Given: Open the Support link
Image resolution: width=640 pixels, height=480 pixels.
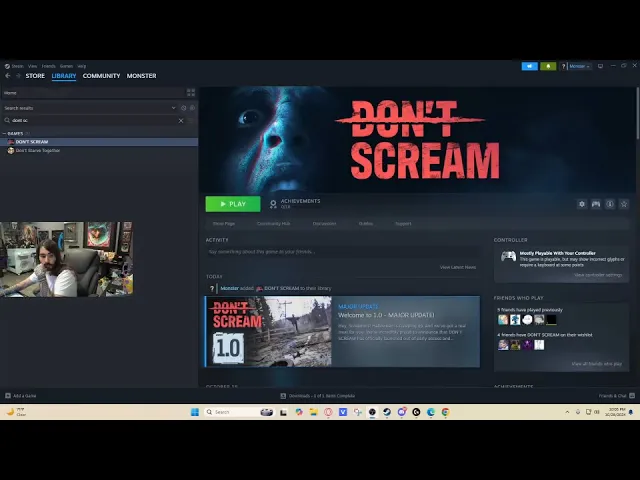Looking at the screenshot, I should 403,224.
